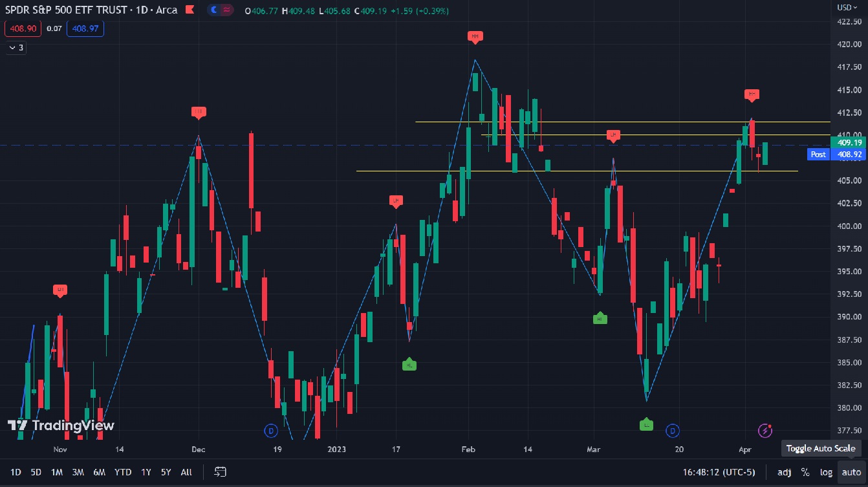868x487 pixels.
Task: Toggle the adj adjusted-data option
Action: (x=784, y=472)
